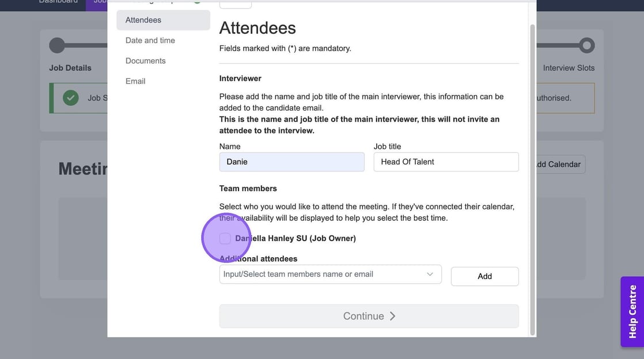Viewport: 644px width, 359px height.
Task: Click the Continue button label
Action: coord(363,316)
